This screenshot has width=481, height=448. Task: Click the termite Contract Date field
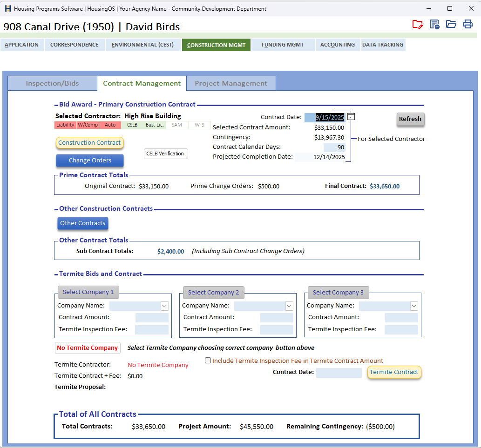click(x=339, y=373)
